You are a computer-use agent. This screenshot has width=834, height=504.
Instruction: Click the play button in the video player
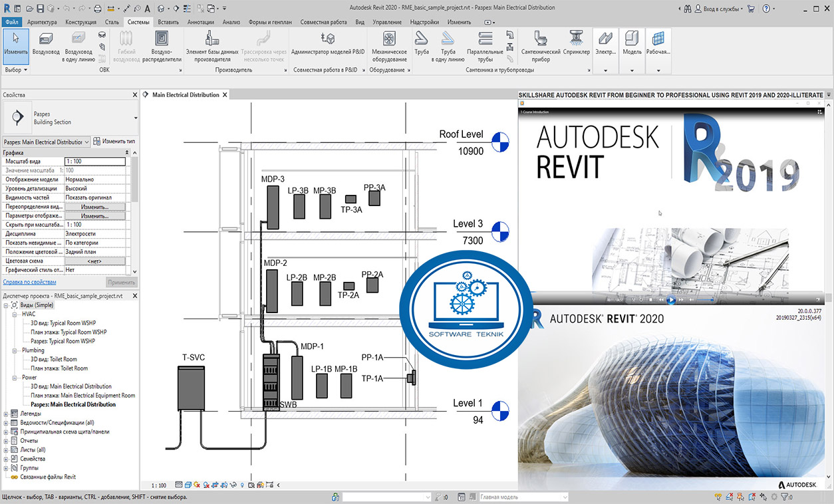[x=671, y=301]
